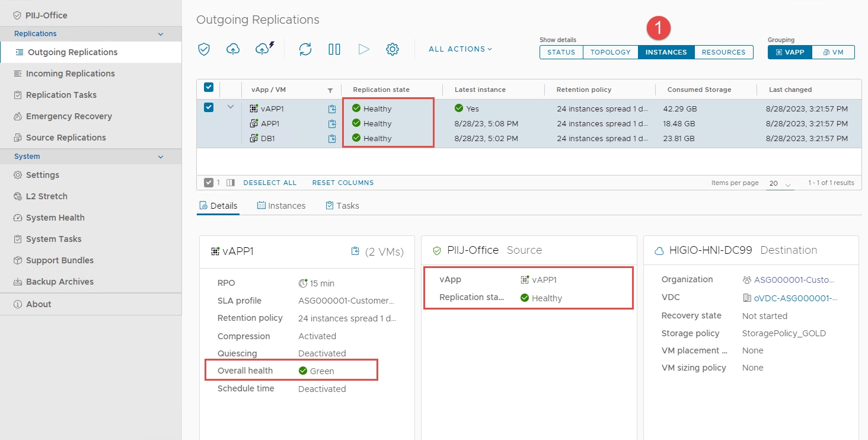The height and width of the screenshot is (440, 868).
Task: Show TOPOLOGY details view
Action: click(610, 52)
